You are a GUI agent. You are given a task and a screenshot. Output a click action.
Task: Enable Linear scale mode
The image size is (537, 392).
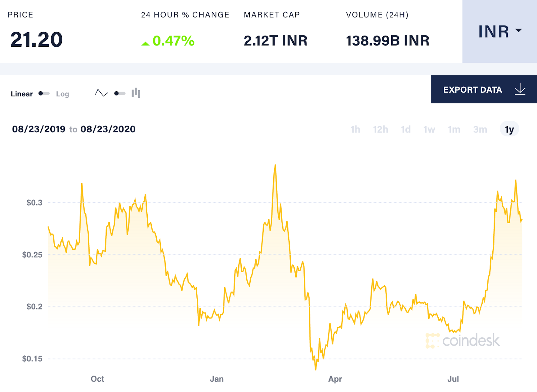pyautogui.click(x=21, y=94)
